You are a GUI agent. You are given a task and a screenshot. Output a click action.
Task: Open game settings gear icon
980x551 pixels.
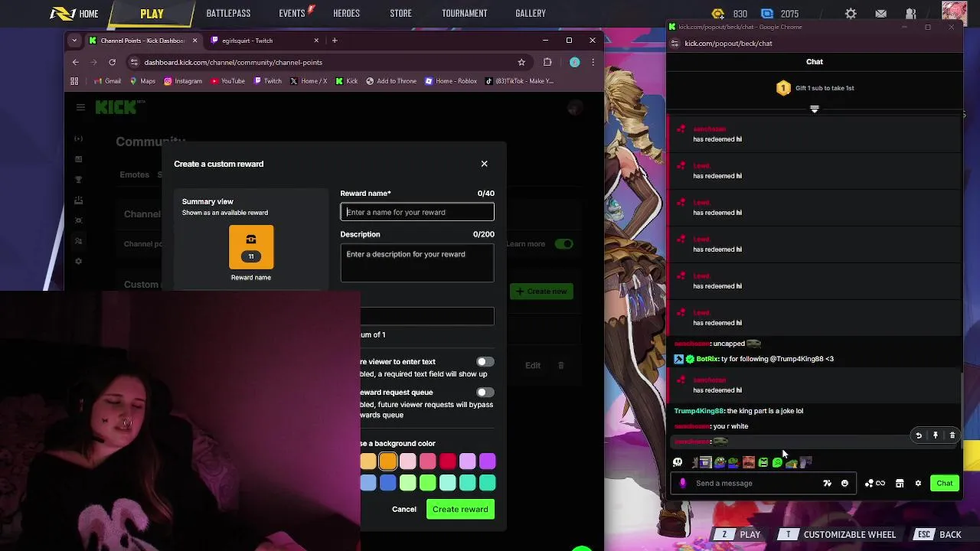click(x=851, y=14)
